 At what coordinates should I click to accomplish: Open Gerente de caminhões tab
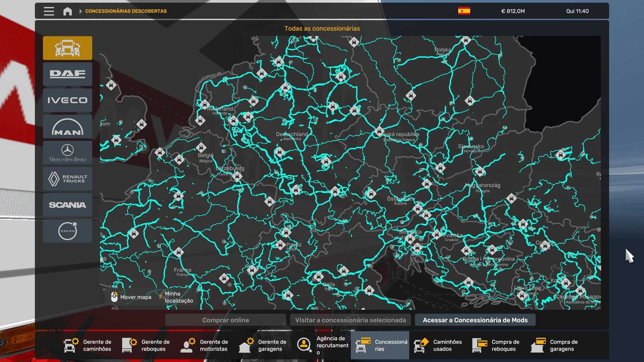[88, 345]
